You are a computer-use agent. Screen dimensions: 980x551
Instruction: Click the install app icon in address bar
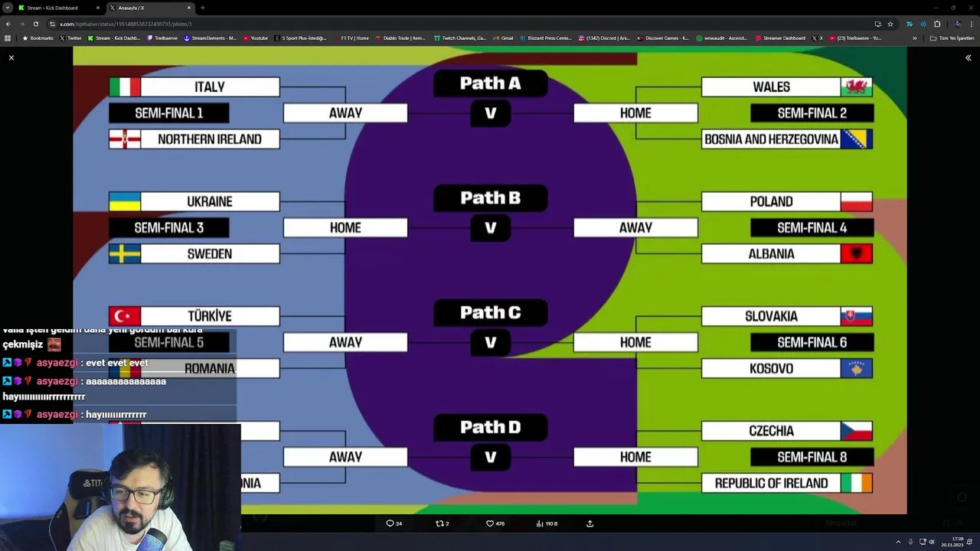point(877,24)
